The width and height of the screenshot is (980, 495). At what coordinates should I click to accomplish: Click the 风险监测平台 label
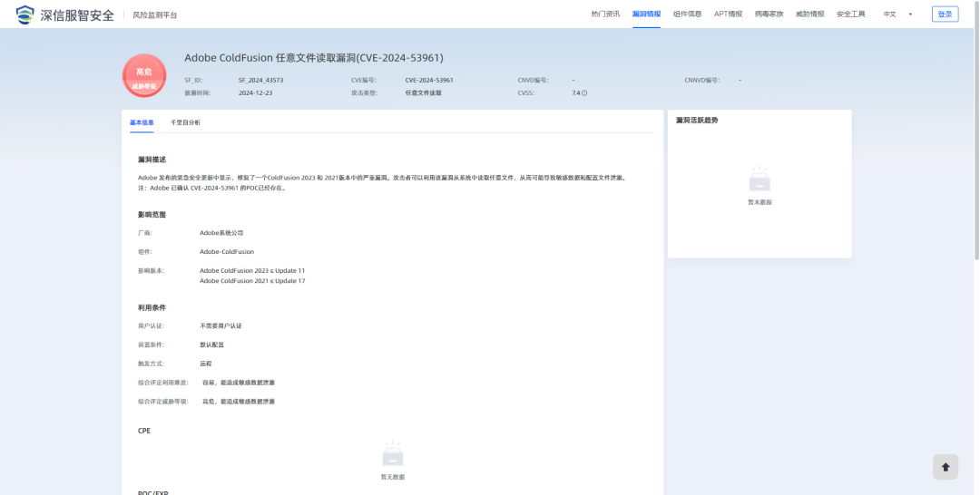point(155,15)
